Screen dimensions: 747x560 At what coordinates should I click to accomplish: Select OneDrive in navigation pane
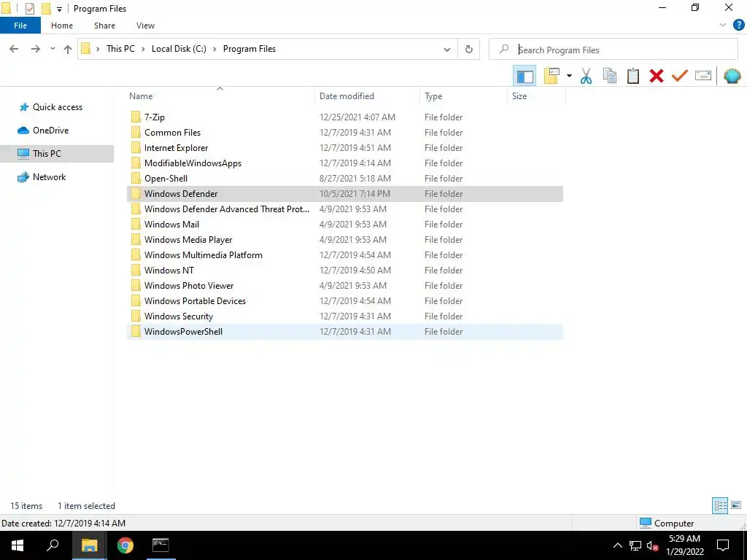tap(50, 131)
